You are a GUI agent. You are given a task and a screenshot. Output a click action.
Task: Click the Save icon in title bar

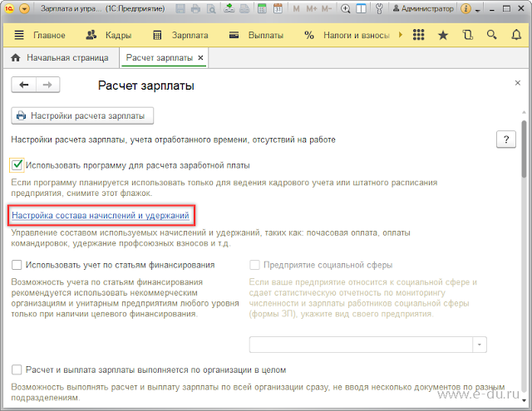[x=180, y=9]
